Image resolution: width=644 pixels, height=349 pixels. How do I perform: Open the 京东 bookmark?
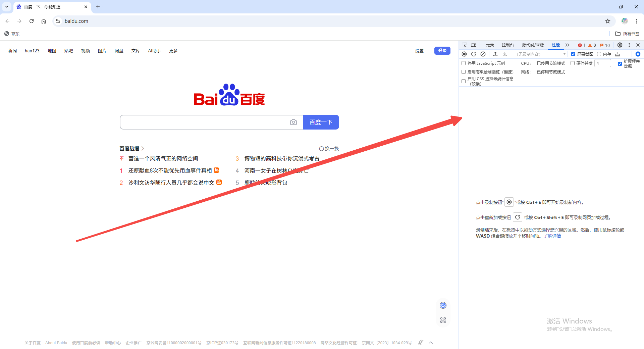pyautogui.click(x=12, y=34)
